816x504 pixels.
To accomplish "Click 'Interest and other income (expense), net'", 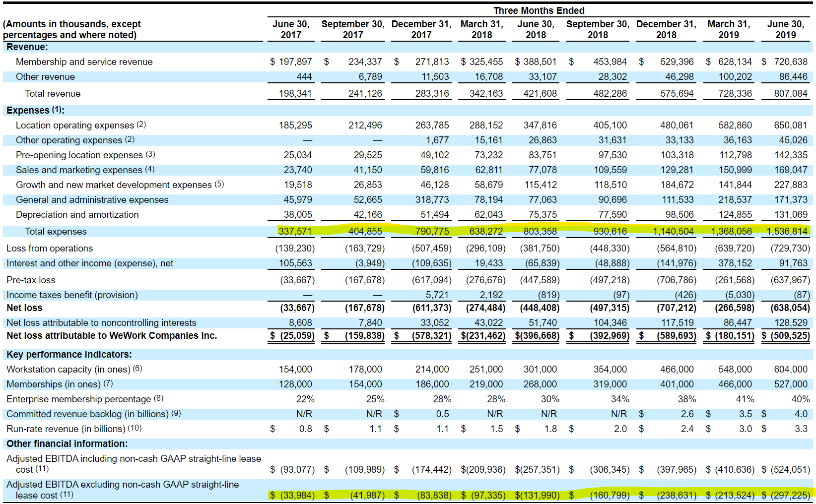I will 90,263.
